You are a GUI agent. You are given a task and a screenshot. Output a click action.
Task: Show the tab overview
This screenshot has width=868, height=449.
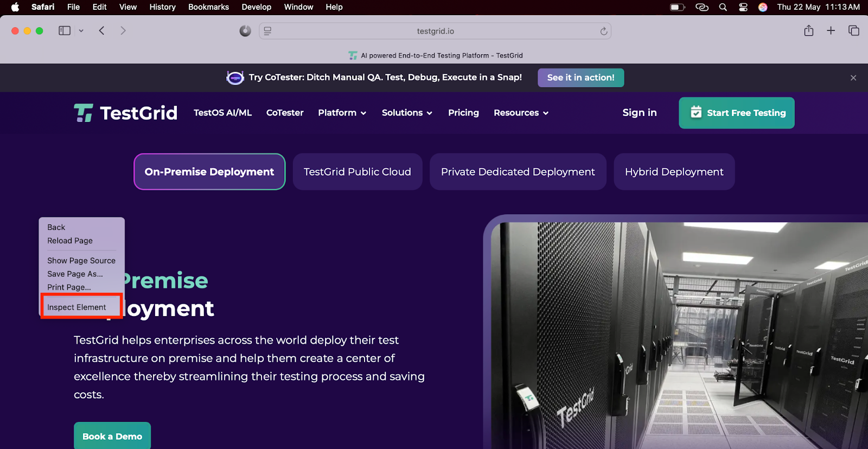tap(853, 31)
